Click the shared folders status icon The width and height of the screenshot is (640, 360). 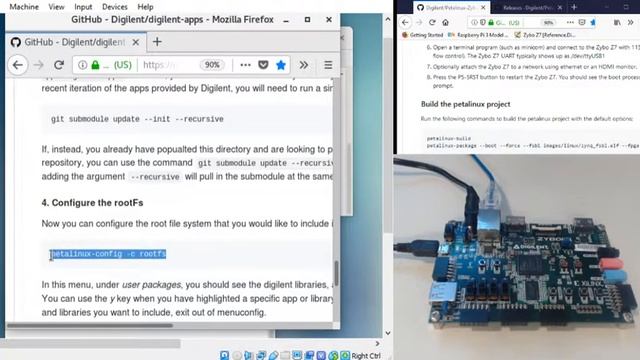[285, 355]
